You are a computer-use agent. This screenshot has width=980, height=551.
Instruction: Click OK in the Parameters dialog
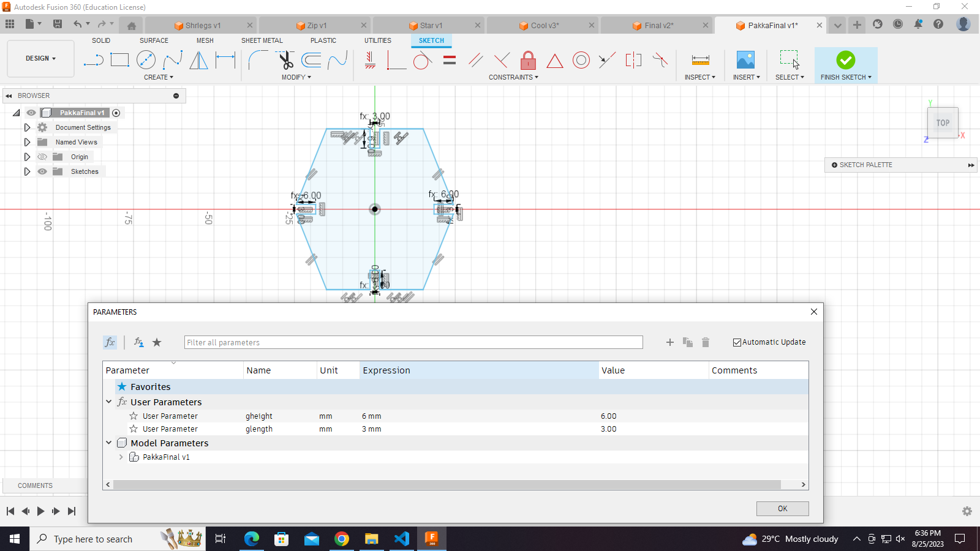click(x=782, y=508)
